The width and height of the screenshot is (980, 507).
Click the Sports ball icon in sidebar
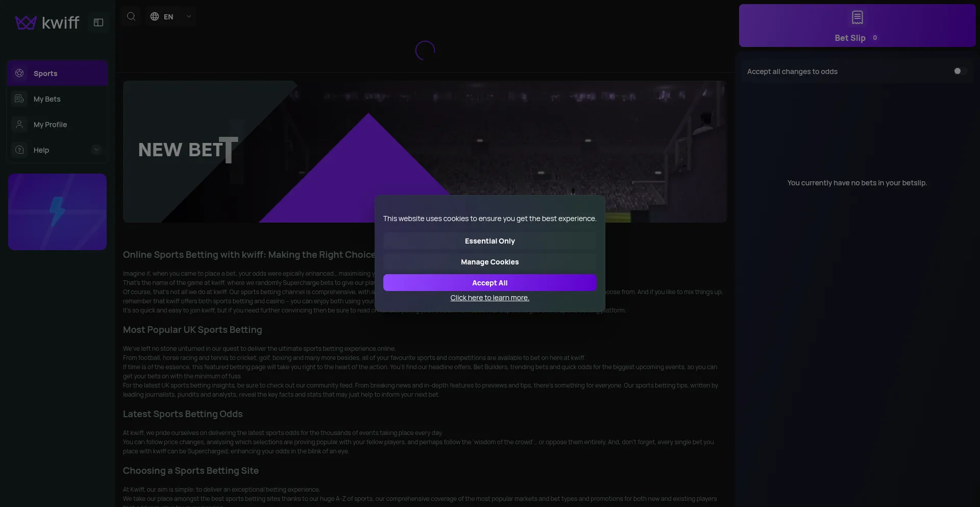point(19,74)
